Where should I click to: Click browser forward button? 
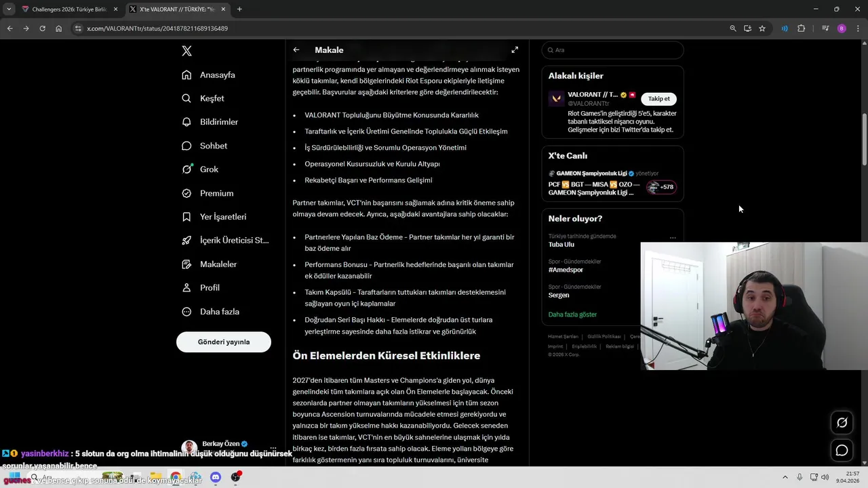(x=26, y=28)
